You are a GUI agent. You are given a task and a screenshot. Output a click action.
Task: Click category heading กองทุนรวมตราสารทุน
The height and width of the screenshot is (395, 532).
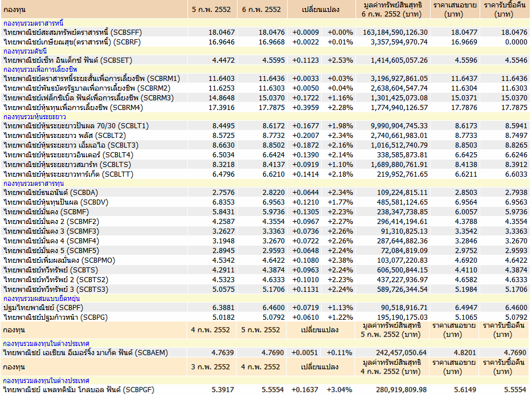[x=34, y=184]
